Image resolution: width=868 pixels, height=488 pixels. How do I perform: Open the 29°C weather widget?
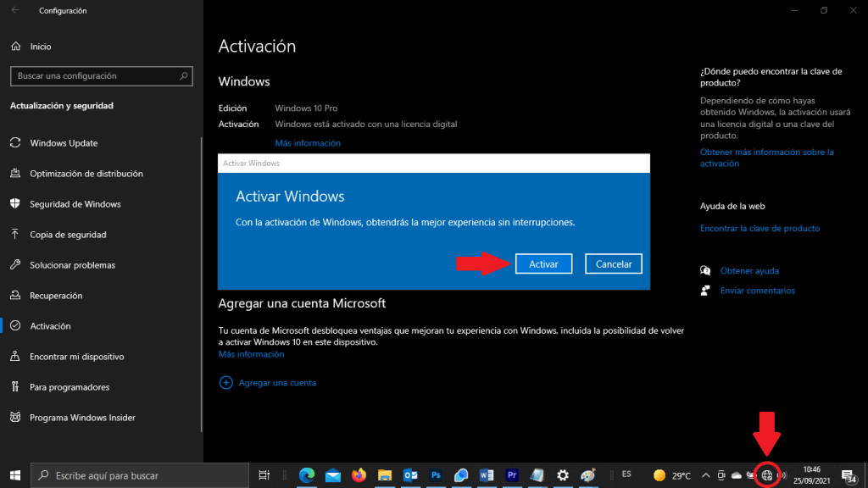[x=671, y=475]
